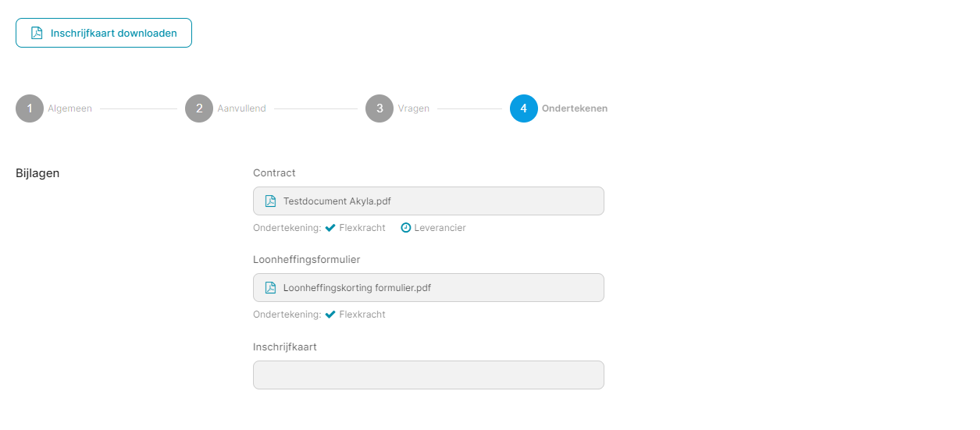Select step circle number 3
The height and width of the screenshot is (430, 980).
click(x=380, y=108)
